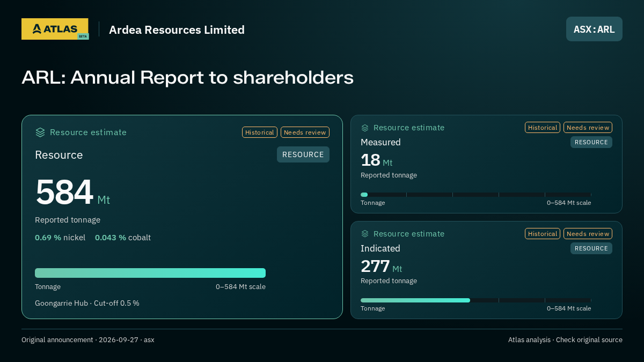The width and height of the screenshot is (644, 362).
Task: Click the Ardea Resources Limited company name
Action: pos(177,29)
